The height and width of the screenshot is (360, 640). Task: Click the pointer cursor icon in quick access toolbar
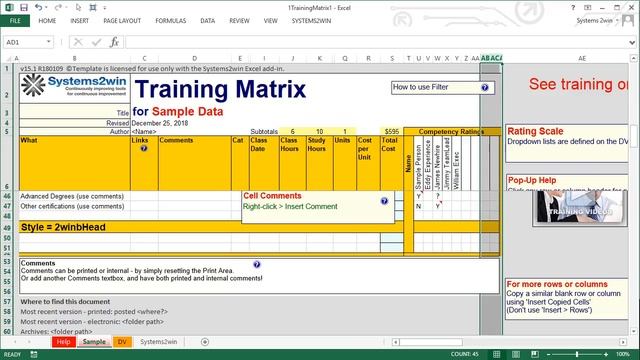click(78, 7)
